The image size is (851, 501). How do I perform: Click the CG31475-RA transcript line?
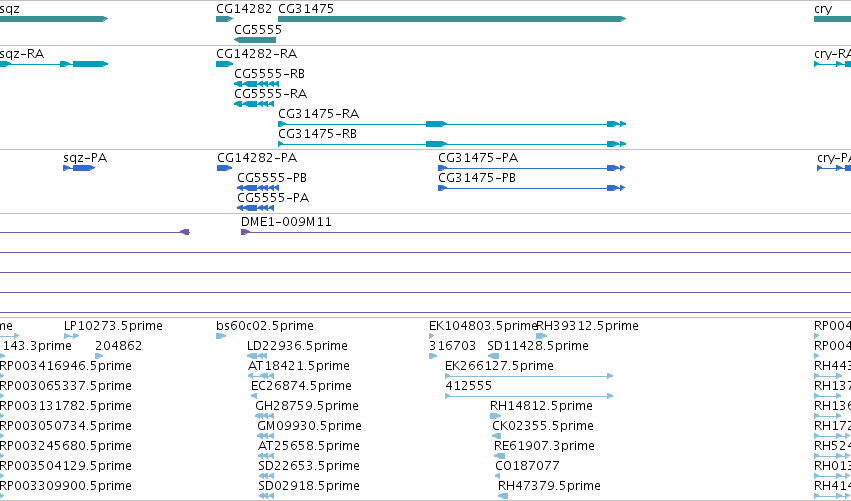[x=452, y=124]
